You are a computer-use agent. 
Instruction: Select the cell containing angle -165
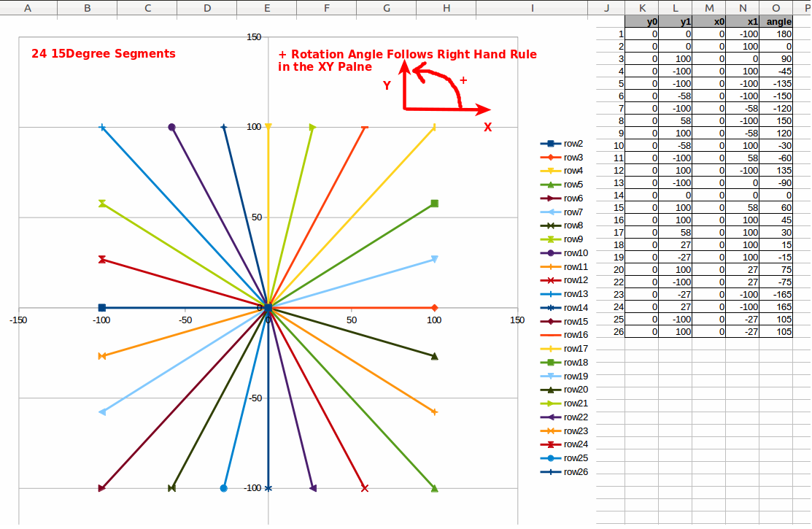pos(776,294)
